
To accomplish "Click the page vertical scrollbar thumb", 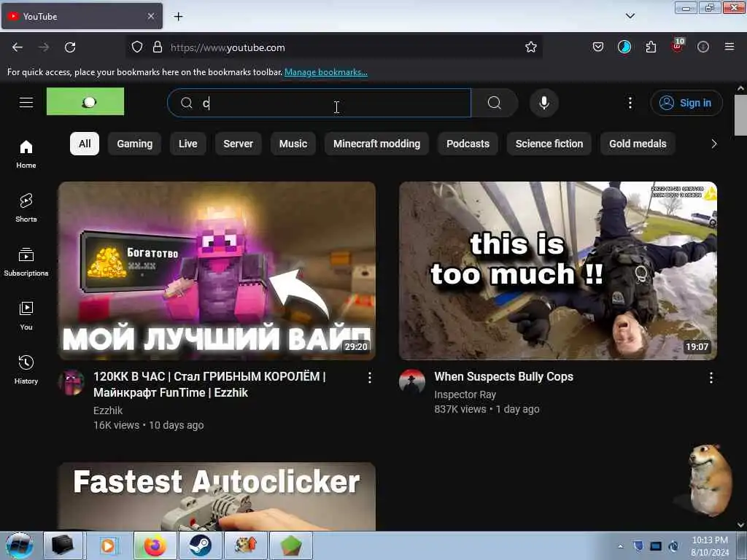I will [x=740, y=114].
